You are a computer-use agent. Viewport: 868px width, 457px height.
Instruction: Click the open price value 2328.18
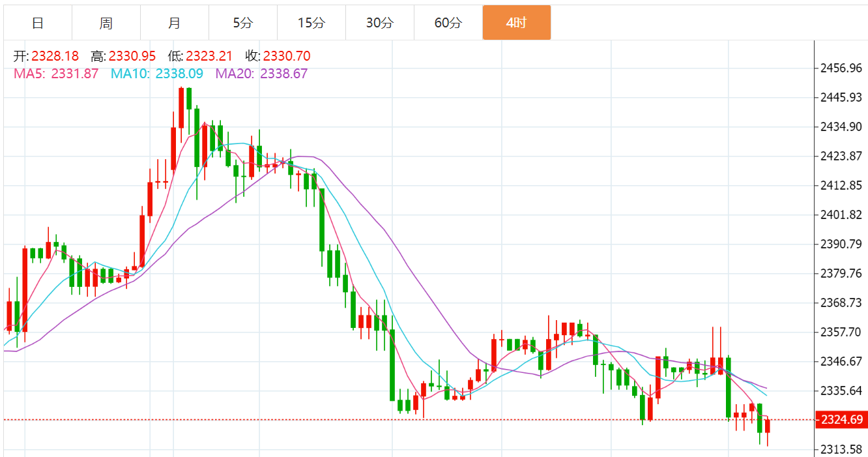pyautogui.click(x=55, y=57)
